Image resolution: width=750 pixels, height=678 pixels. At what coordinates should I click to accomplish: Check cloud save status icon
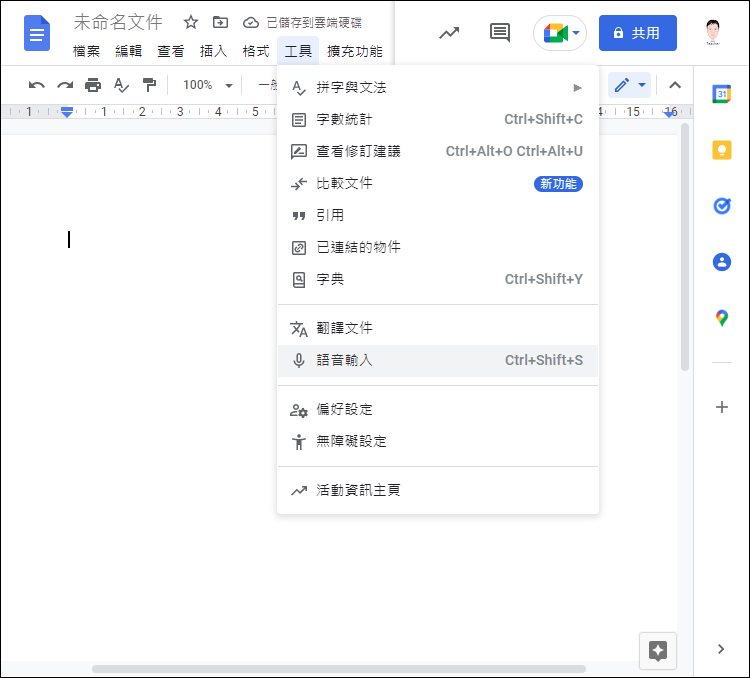tap(251, 22)
